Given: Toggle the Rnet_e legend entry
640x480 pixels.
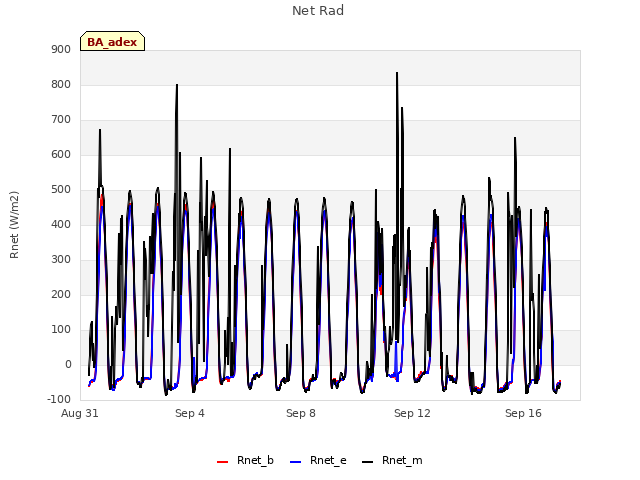Looking at the screenshot, I should click(x=318, y=461).
